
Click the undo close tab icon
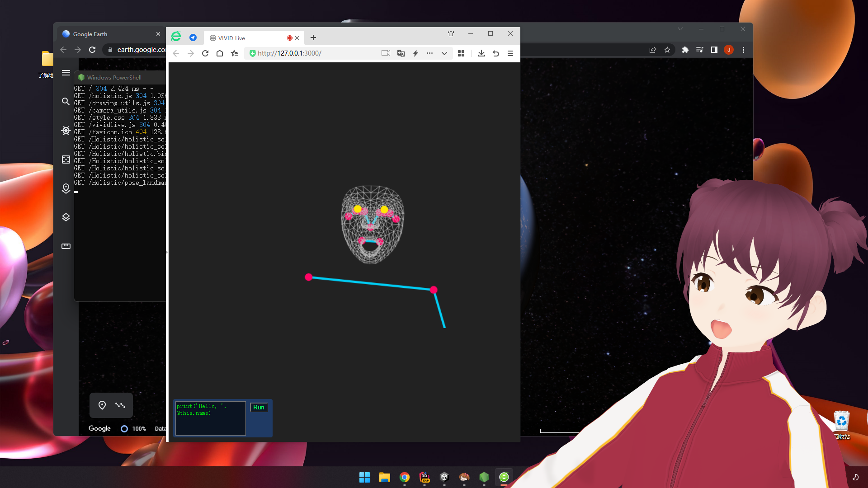tap(496, 53)
